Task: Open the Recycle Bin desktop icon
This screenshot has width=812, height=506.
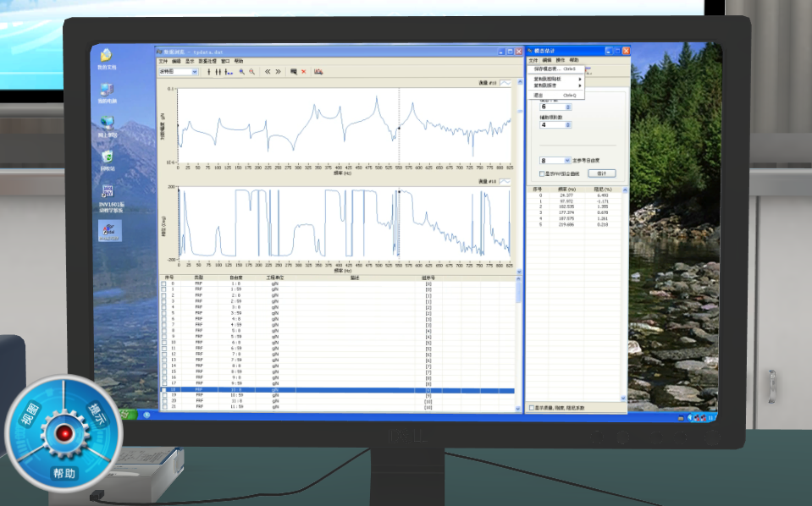Action: (108, 156)
